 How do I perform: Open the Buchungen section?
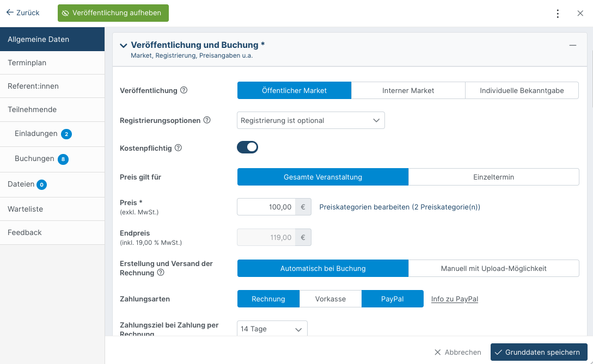(x=34, y=159)
